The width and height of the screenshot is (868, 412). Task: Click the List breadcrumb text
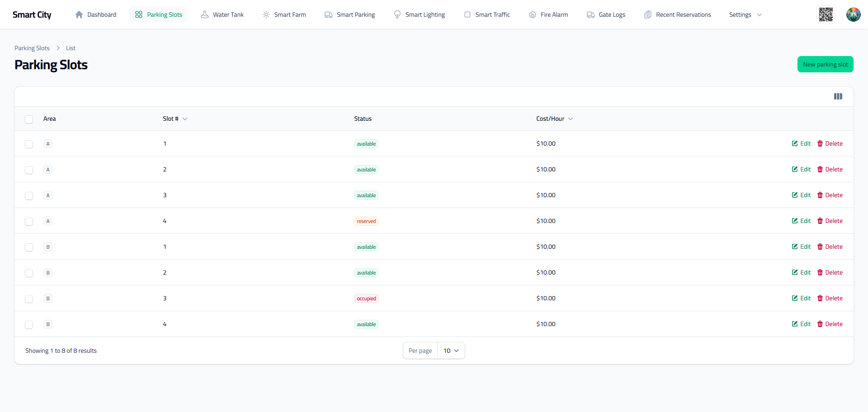click(71, 48)
